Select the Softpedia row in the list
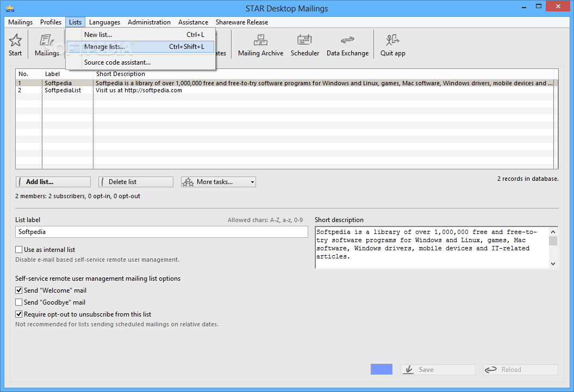Screen dimensions: 574x392 pyautogui.click(x=286, y=83)
